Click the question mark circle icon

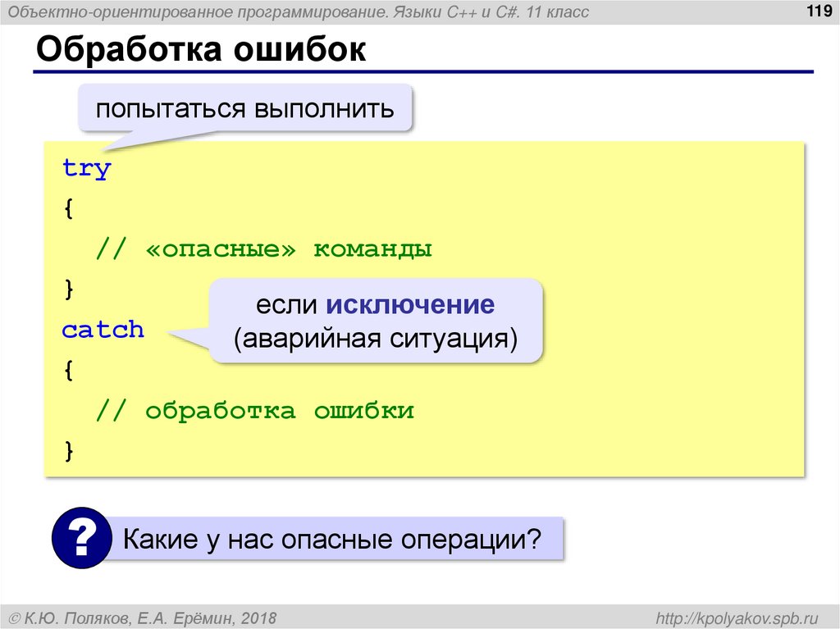(82, 538)
